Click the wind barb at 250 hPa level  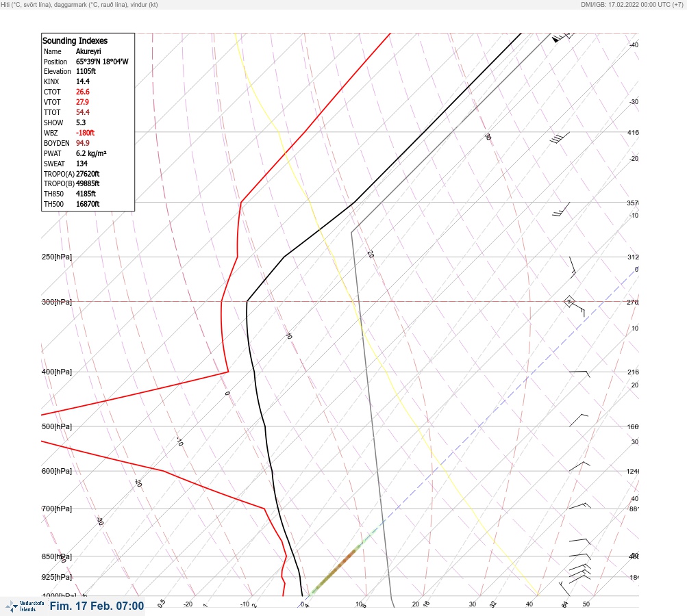(572, 268)
